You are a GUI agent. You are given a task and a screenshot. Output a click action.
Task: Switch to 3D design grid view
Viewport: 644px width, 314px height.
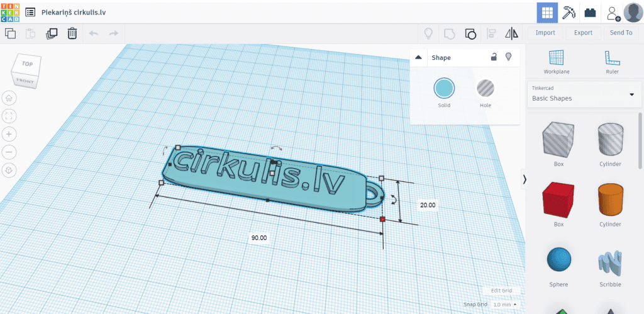coord(547,13)
